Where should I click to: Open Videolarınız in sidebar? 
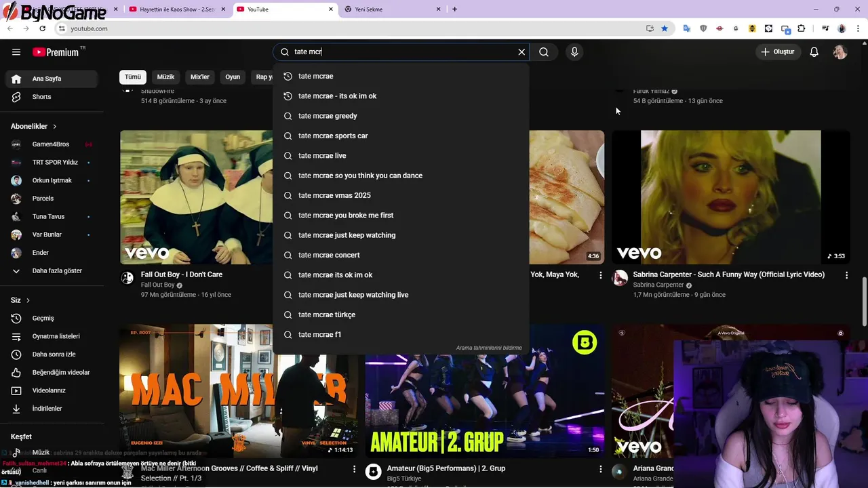pyautogui.click(x=52, y=390)
